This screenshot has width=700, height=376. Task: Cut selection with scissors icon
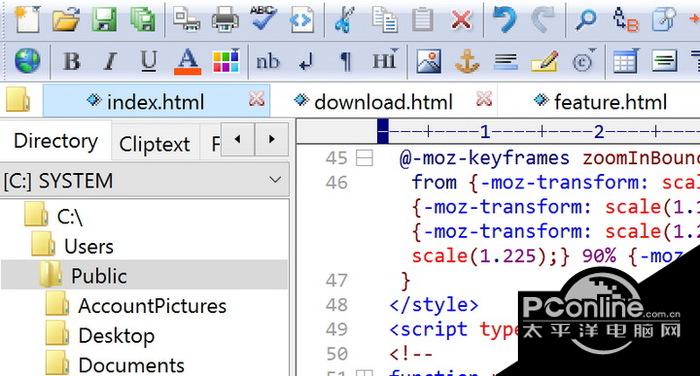344,20
